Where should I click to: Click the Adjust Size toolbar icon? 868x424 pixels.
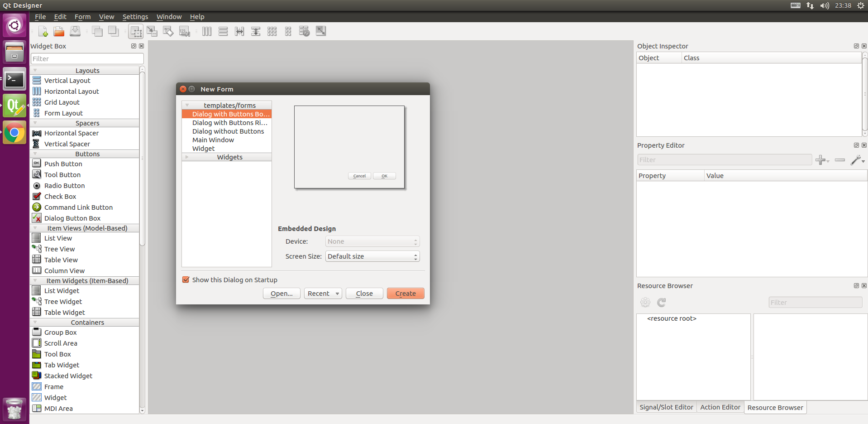coord(321,31)
